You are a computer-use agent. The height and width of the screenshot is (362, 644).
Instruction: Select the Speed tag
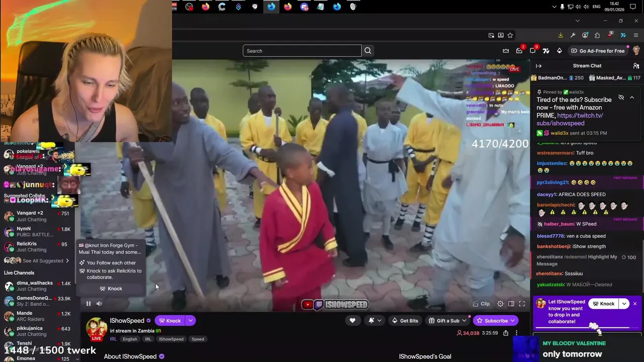click(198, 339)
